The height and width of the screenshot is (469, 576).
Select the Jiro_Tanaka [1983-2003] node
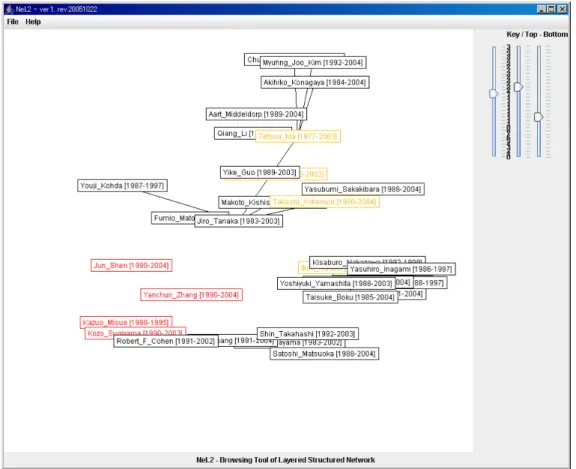pos(238,221)
